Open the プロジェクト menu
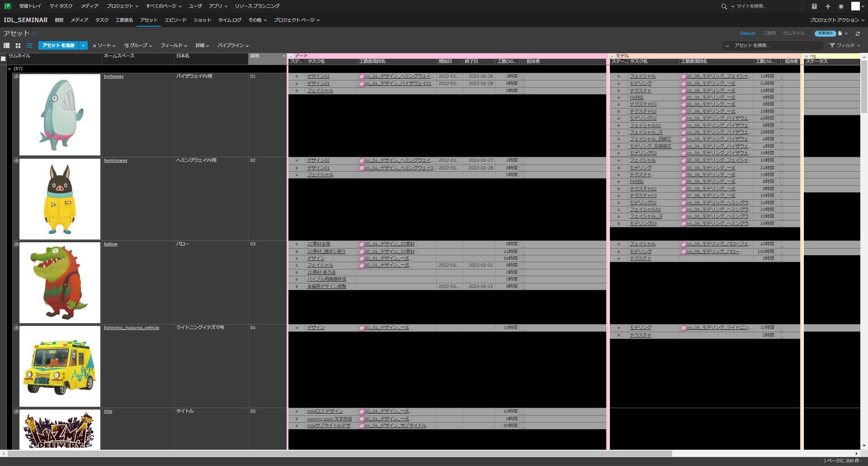The image size is (868, 466). [x=122, y=6]
